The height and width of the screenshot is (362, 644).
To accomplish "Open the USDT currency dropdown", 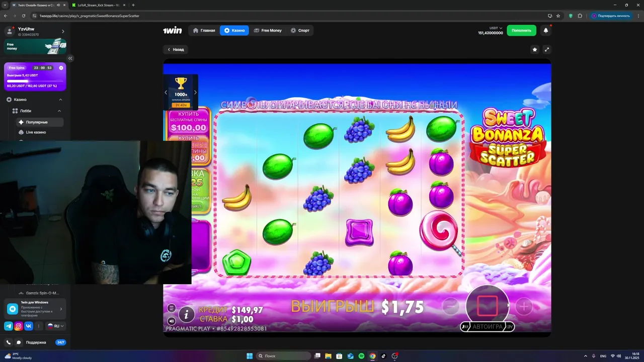I will (x=495, y=28).
